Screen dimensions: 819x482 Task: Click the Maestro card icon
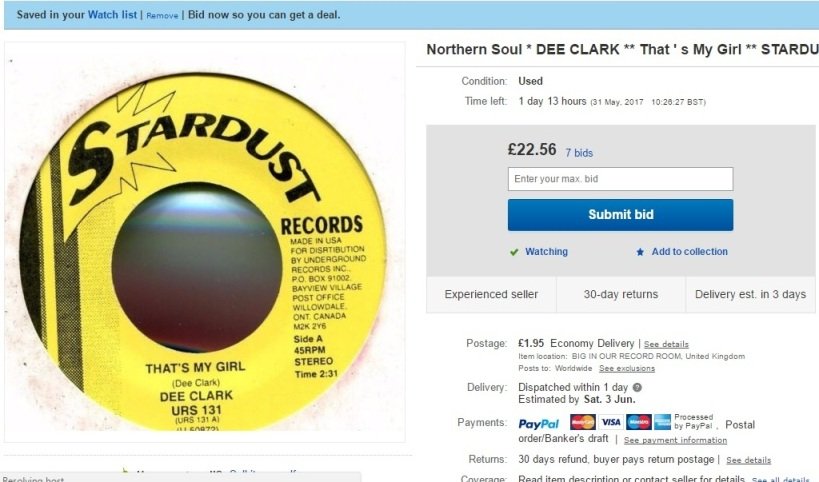[x=638, y=422]
